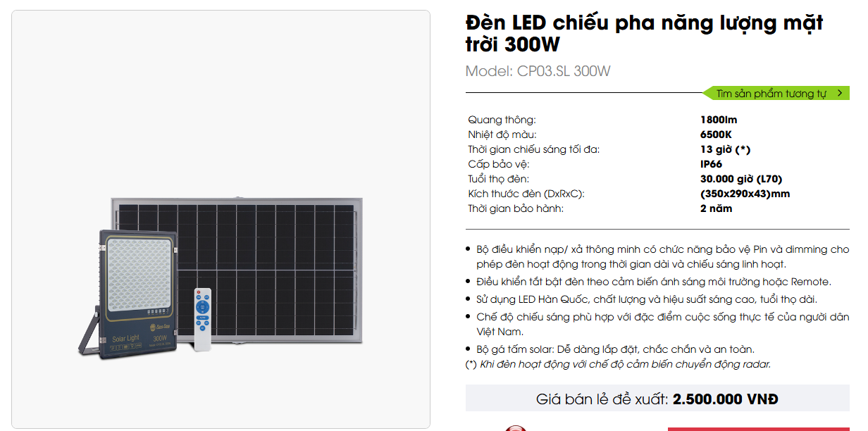Click the 'Thời gian bảo hành' label
Viewport: 868px width, 431px height.
coord(516,208)
